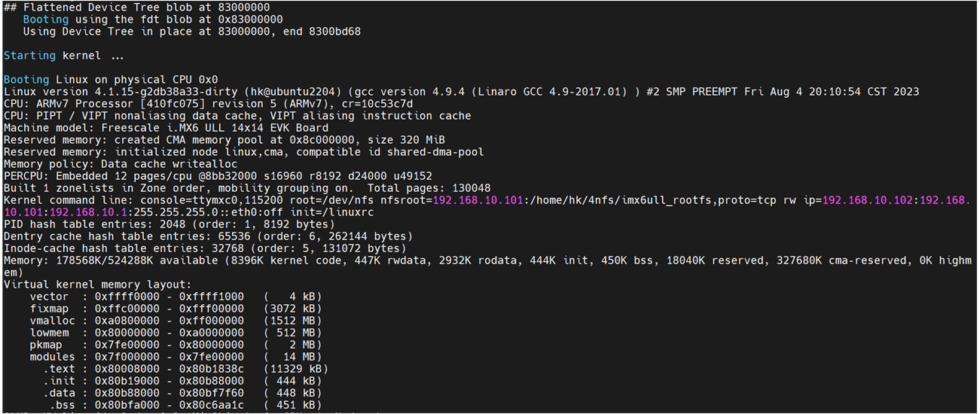
Task: Click the "Reserved memory: created CMA memory pool" line
Action: [x=224, y=139]
